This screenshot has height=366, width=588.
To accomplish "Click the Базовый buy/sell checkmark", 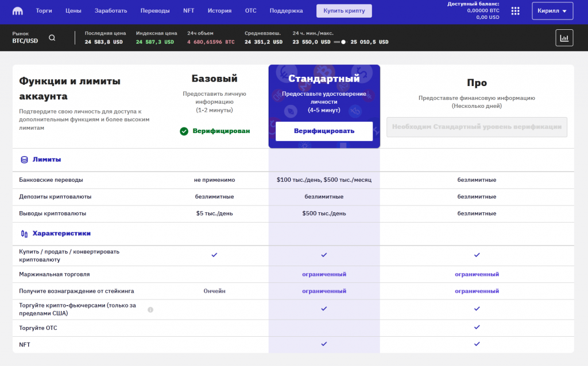I will (214, 254).
